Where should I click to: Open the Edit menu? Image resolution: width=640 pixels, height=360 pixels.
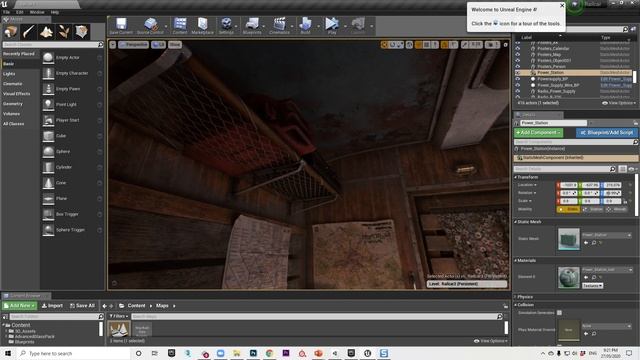tap(19, 12)
